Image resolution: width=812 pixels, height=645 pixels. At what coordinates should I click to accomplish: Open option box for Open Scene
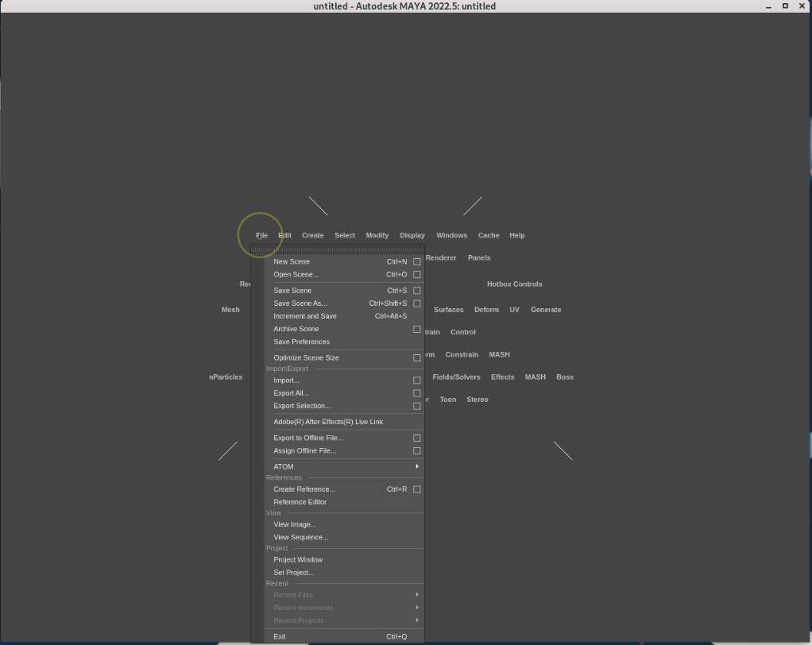coord(417,275)
